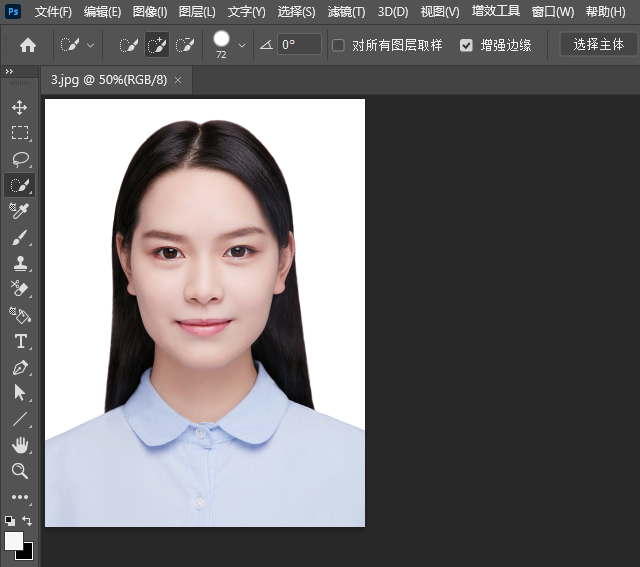Viewport: 640px width, 567px height.
Task: Switch to the 3.jpg document tab
Action: pos(108,79)
